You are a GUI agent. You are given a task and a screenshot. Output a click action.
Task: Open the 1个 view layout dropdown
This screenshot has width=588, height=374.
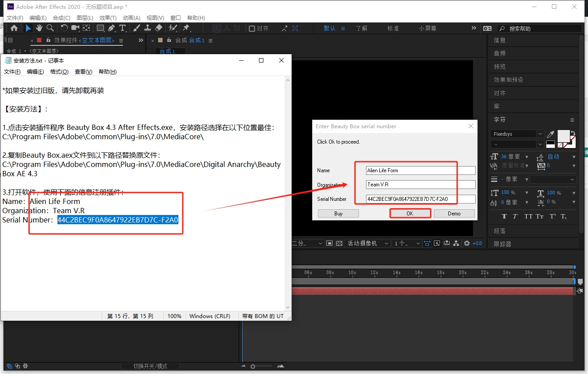coord(406,243)
